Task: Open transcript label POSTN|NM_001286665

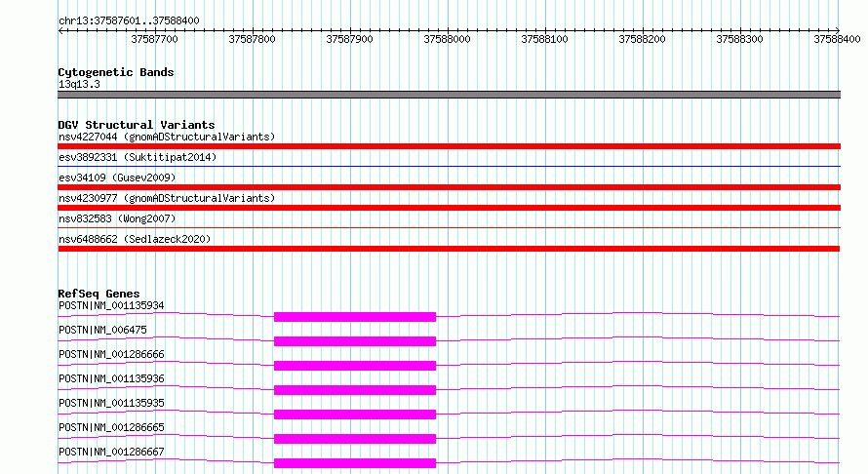Action: (111, 427)
